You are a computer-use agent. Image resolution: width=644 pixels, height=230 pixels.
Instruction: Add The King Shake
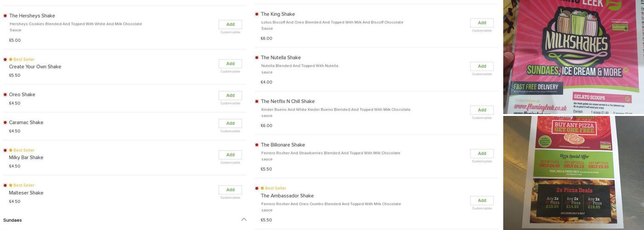point(482,23)
